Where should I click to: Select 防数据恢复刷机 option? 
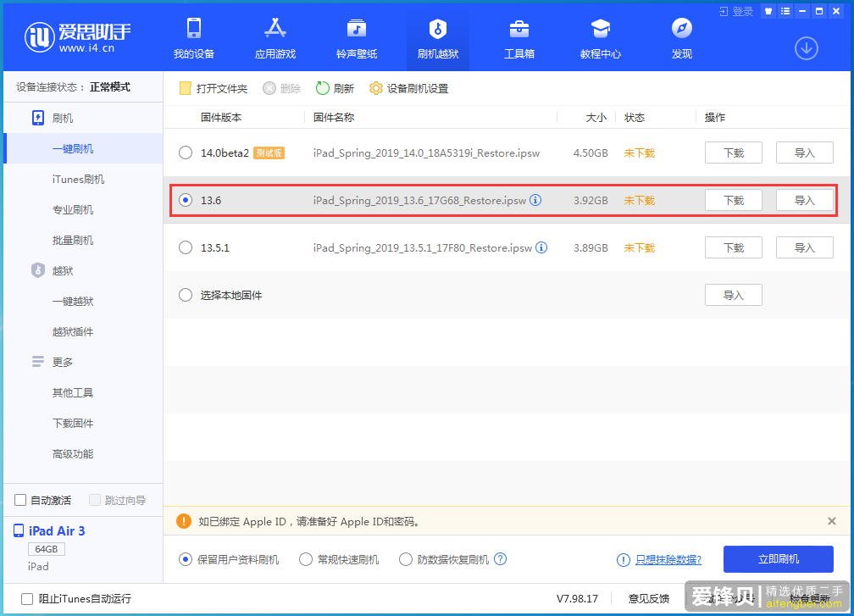tap(406, 559)
